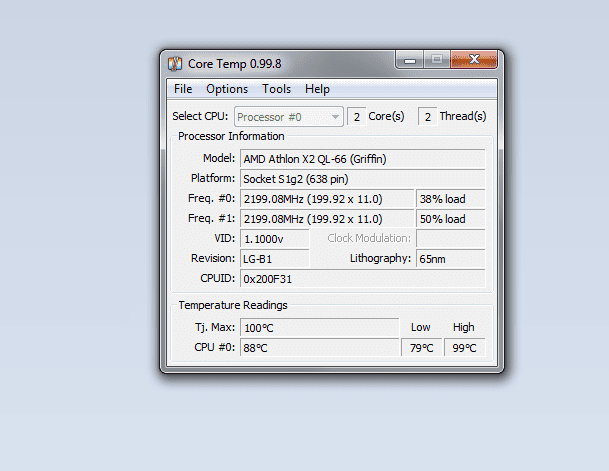The image size is (609, 471).
Task: Select the platform value Socket S1g2 (638 pin)
Action: 362,179
